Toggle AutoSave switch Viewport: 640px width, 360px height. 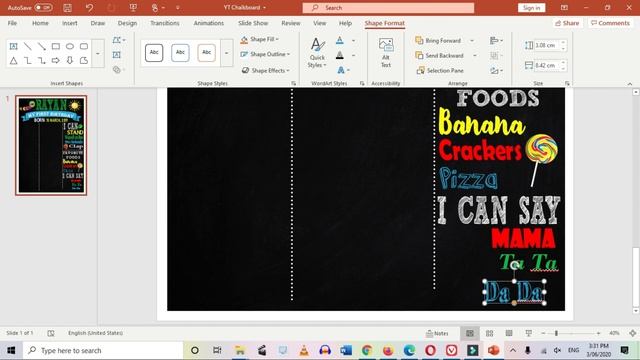[43, 7]
